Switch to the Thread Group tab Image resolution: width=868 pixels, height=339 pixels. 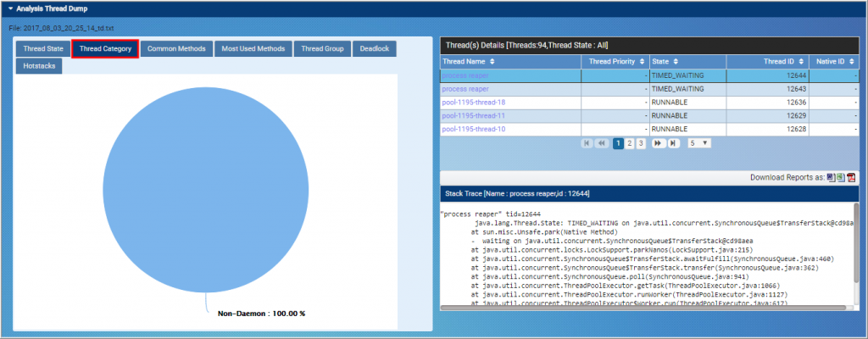pos(322,49)
